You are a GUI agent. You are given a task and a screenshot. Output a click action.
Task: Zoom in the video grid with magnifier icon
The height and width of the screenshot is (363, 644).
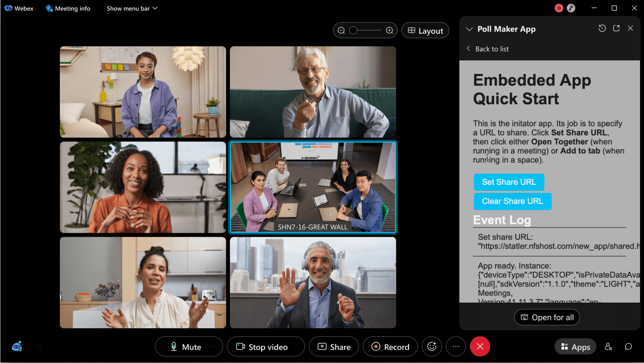pyautogui.click(x=389, y=30)
